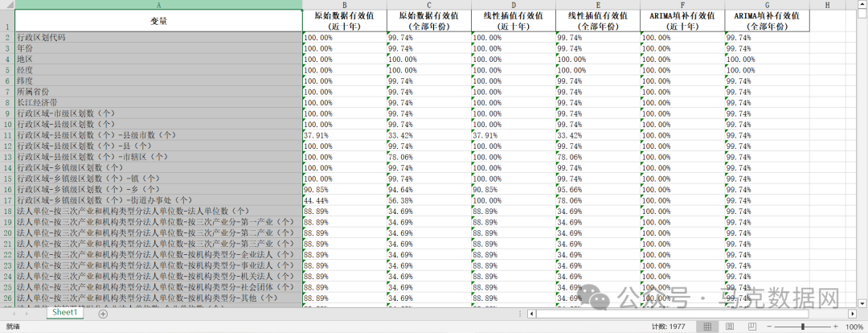Image resolution: width=868 pixels, height=333 pixels.
Task: Click the 56.38% cell
Action: click(x=429, y=200)
